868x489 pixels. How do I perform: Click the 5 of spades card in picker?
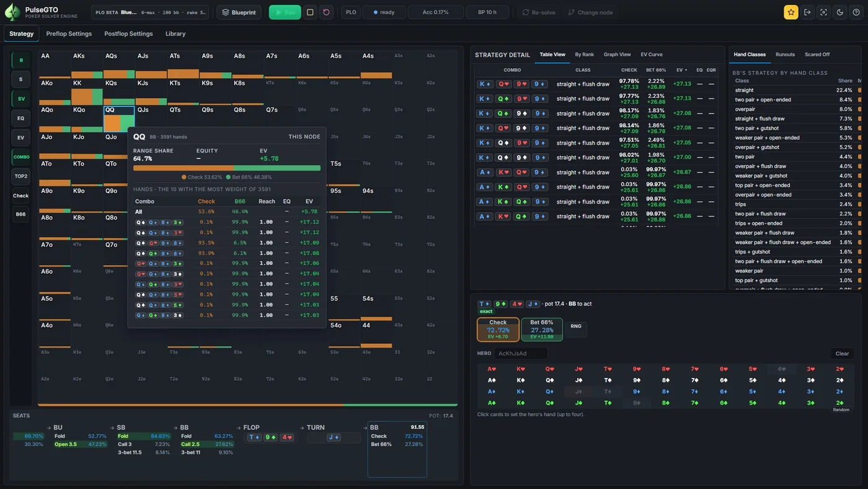[x=753, y=380]
